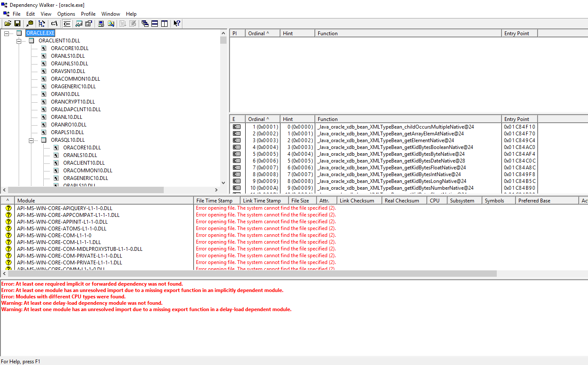Click the Preferred Base column header
Screen dimensions: 588x365
coord(547,201)
